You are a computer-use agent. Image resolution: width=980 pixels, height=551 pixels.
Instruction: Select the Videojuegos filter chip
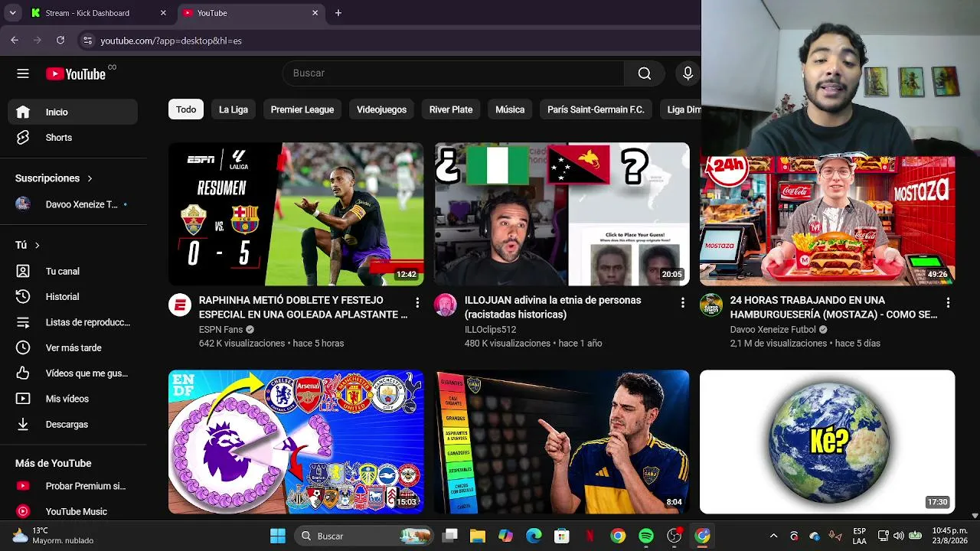pyautogui.click(x=381, y=109)
